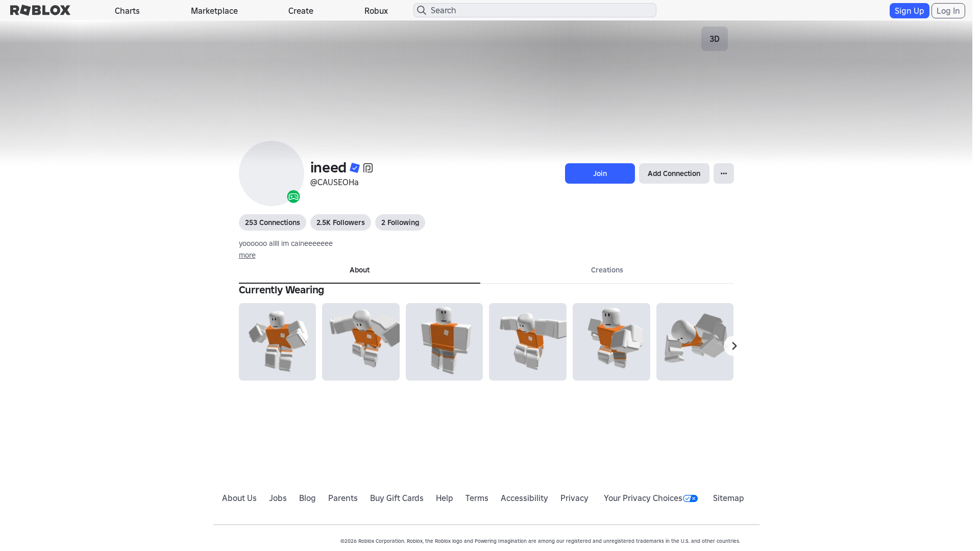Show next Currently Wearing items with arrow
Screen dimensions: 980x551
[x=734, y=346]
